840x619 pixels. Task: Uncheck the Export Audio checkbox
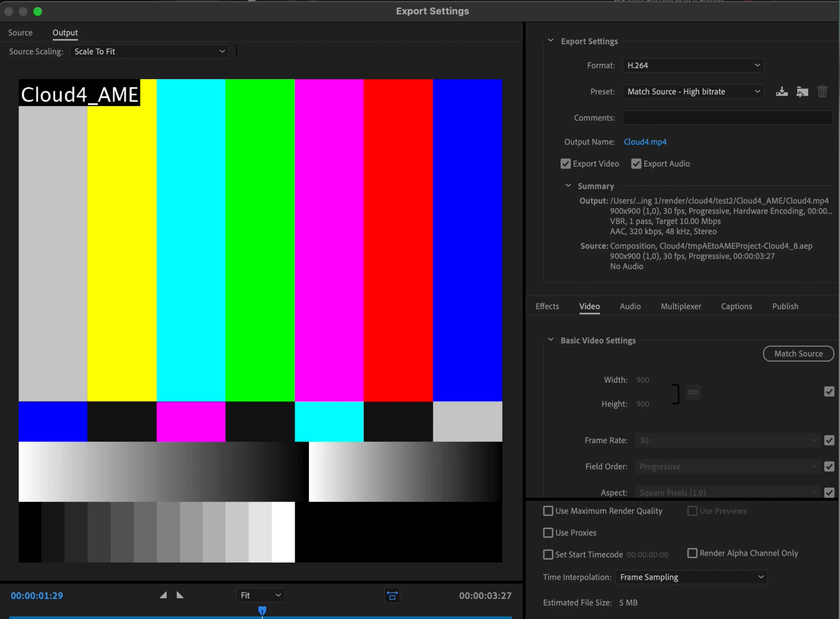pos(636,164)
